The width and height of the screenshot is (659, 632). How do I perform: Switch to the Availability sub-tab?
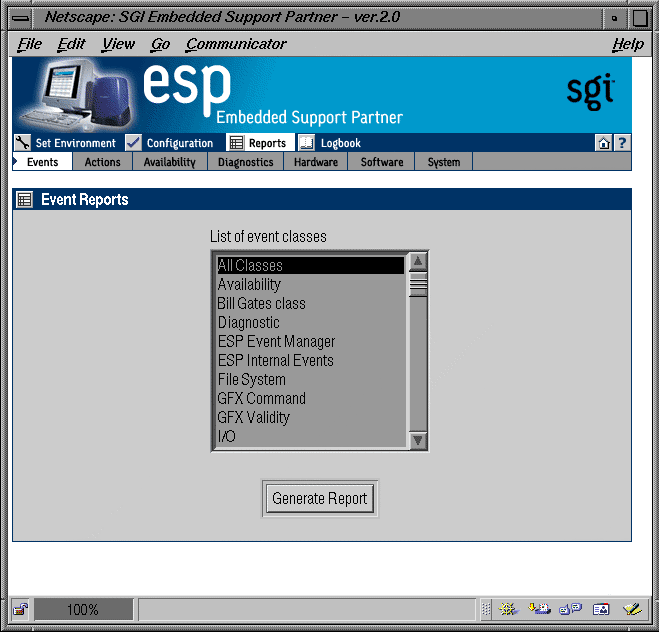(170, 162)
